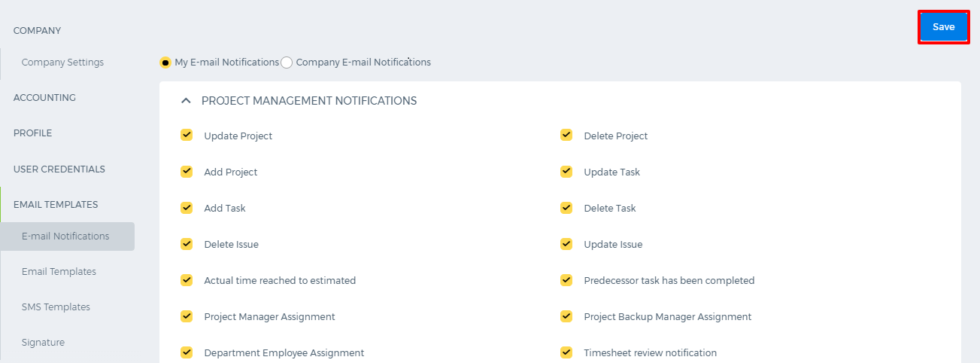This screenshot has height=363, width=980.
Task: Expand the COMPANY sidebar section
Action: pos(37,31)
